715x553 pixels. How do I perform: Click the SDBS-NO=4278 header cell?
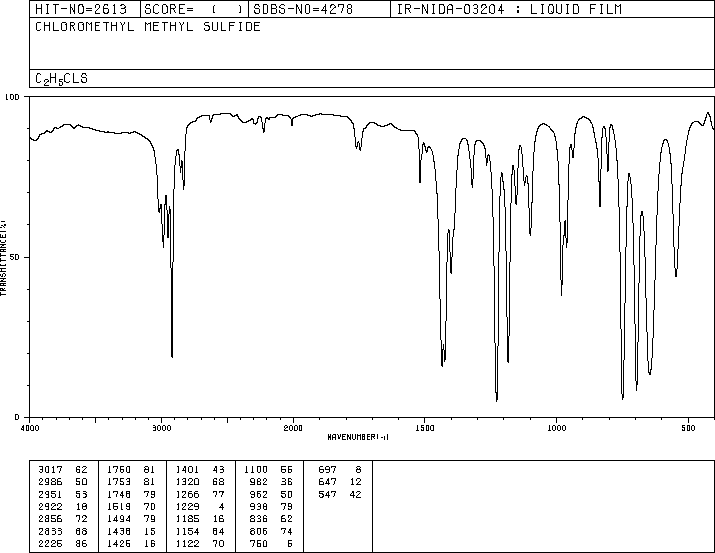click(319, 9)
